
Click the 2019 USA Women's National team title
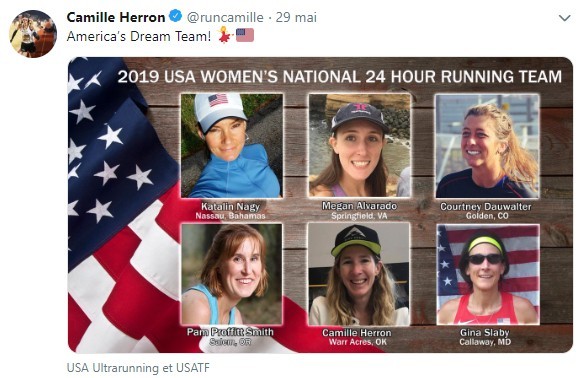click(339, 77)
